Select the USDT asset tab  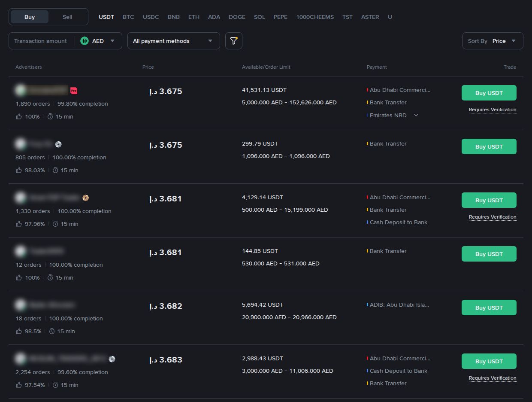(106, 17)
